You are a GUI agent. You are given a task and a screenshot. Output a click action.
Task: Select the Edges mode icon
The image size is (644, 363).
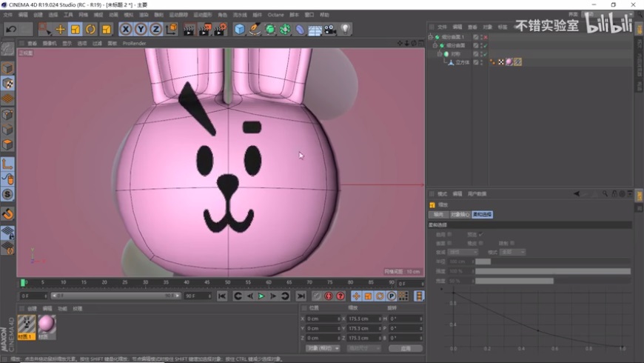pyautogui.click(x=7, y=130)
